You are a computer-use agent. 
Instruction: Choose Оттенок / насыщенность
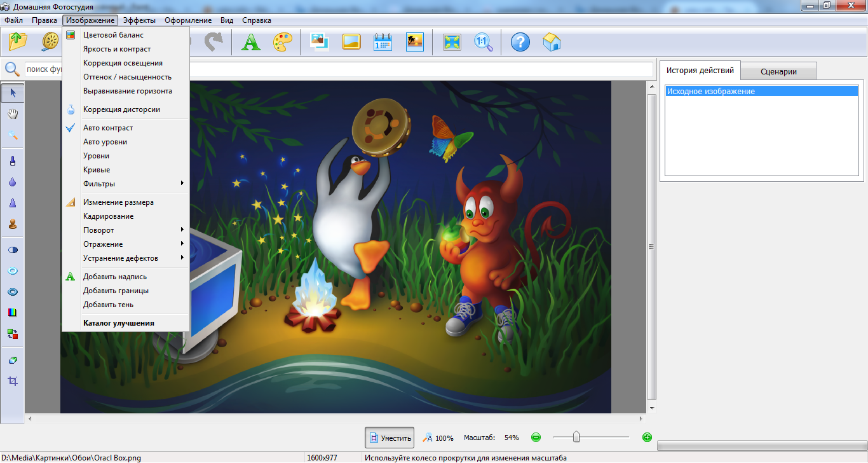tap(126, 77)
